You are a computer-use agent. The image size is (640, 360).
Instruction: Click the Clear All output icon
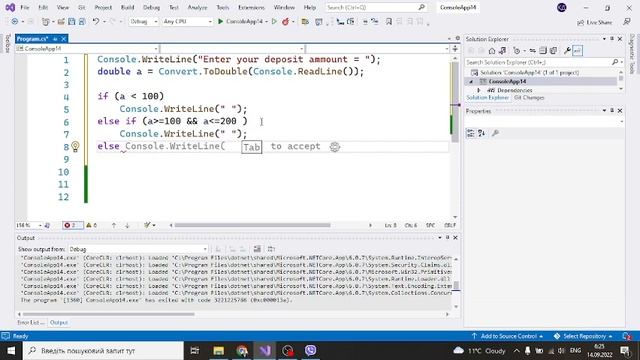[x=257, y=249]
